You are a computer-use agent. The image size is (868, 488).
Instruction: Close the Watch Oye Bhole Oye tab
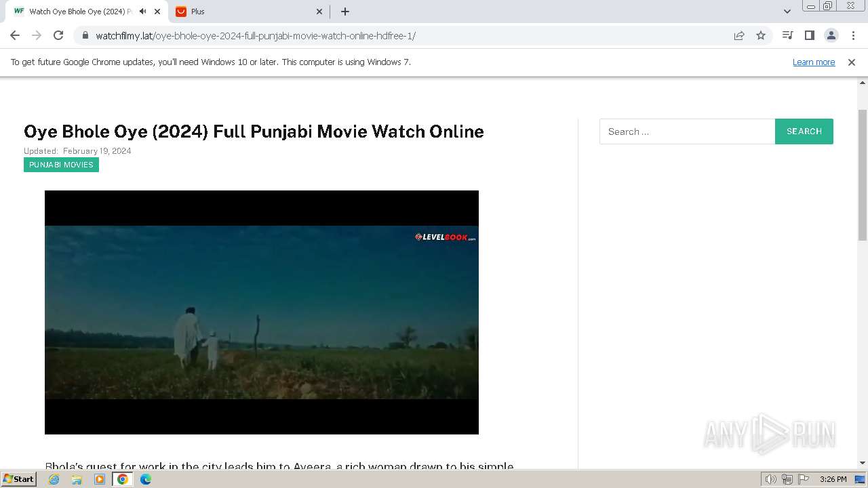point(158,12)
